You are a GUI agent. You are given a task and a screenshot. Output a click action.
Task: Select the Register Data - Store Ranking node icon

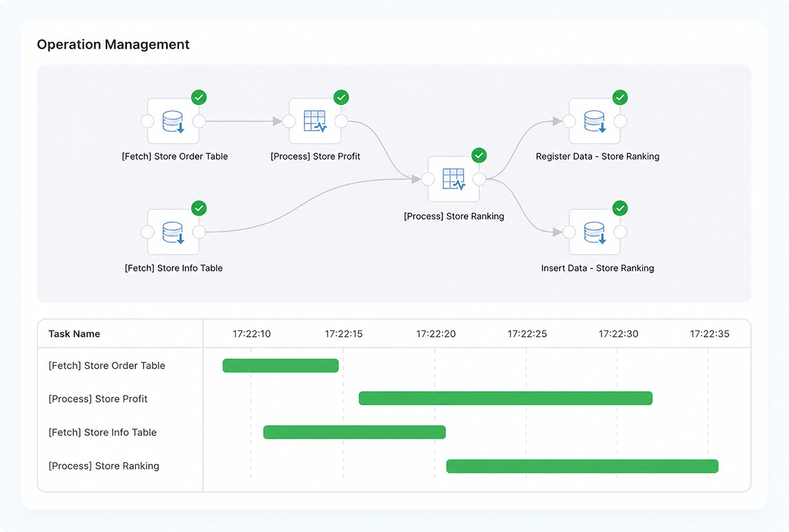pos(595,121)
